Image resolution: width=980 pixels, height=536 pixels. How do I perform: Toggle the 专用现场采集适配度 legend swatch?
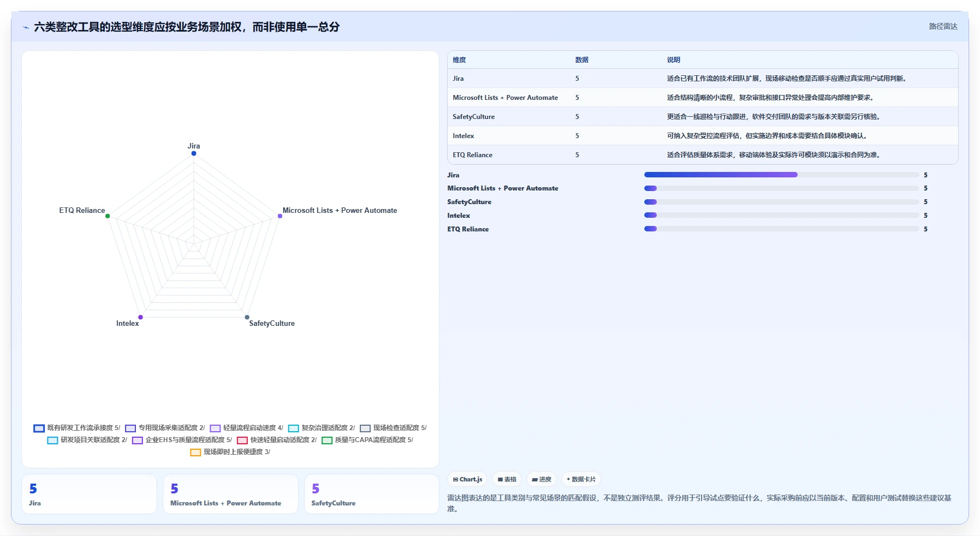click(130, 428)
